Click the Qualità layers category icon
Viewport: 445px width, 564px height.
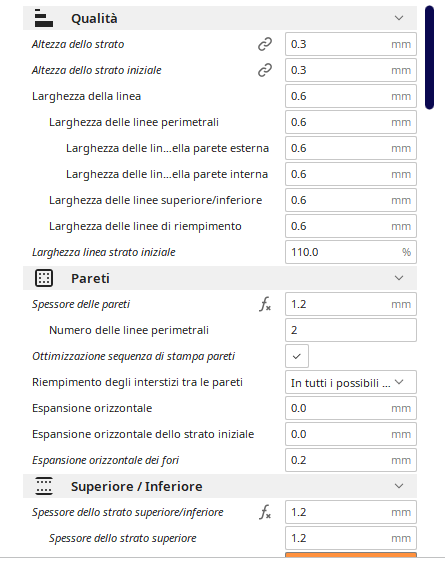point(44,18)
